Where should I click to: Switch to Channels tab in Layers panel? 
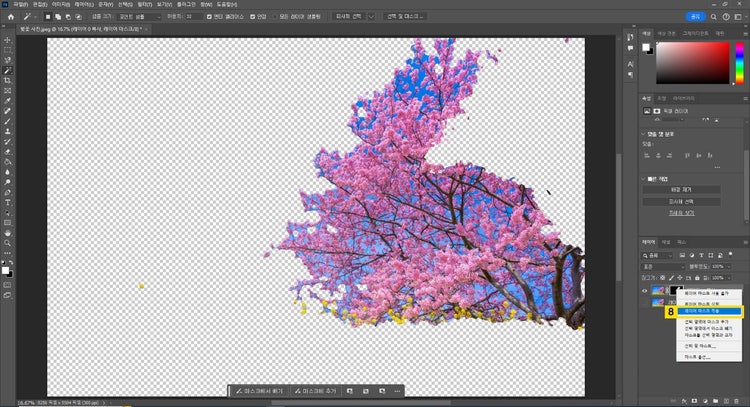(x=666, y=242)
